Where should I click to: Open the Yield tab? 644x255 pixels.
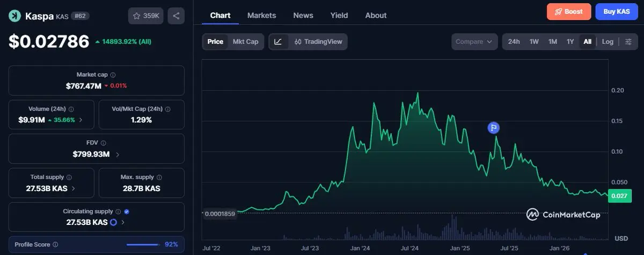point(339,15)
